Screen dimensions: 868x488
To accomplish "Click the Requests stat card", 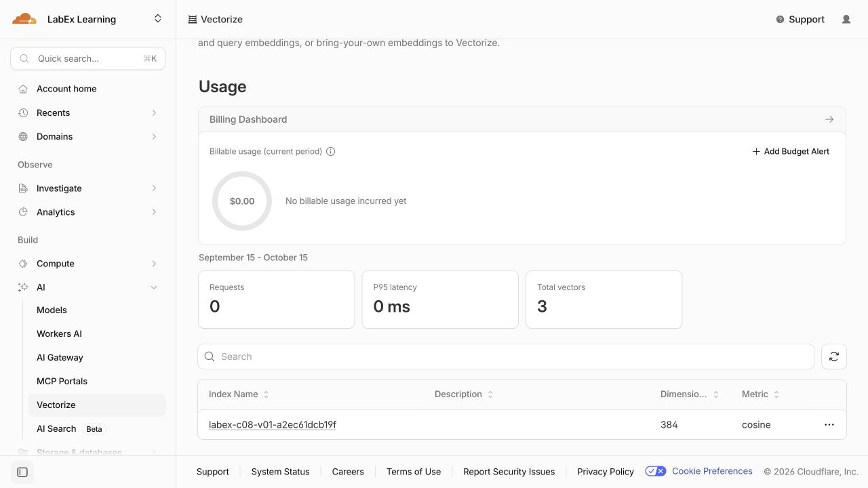I will pyautogui.click(x=277, y=300).
